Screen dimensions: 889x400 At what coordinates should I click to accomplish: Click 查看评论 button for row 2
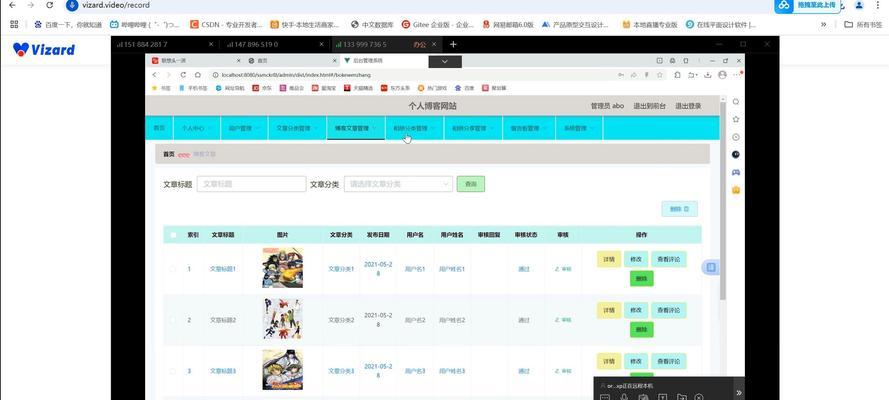coord(668,310)
